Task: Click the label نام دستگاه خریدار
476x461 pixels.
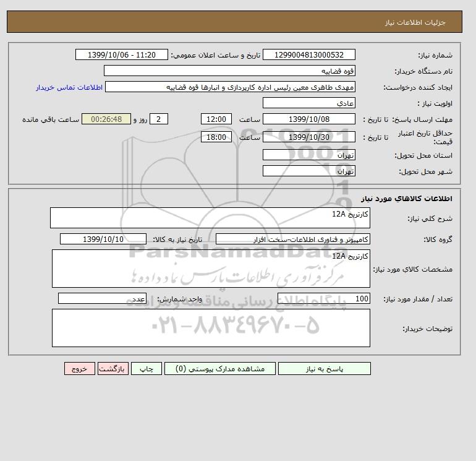Action: [x=423, y=71]
